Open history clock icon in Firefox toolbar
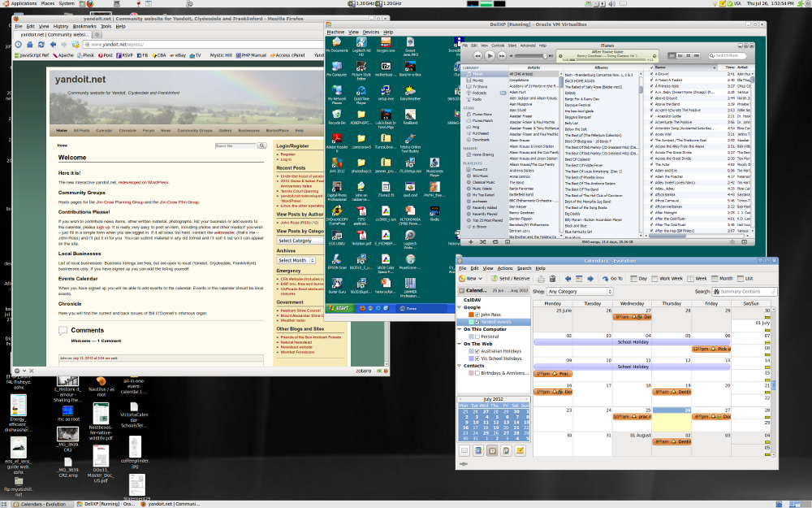Screen dimensions: 812x508 tap(18, 45)
